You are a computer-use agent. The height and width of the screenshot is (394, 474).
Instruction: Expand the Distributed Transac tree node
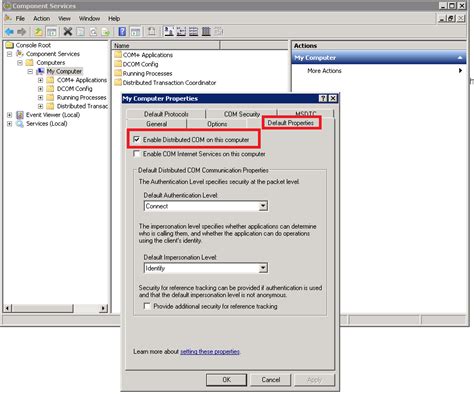tap(40, 106)
